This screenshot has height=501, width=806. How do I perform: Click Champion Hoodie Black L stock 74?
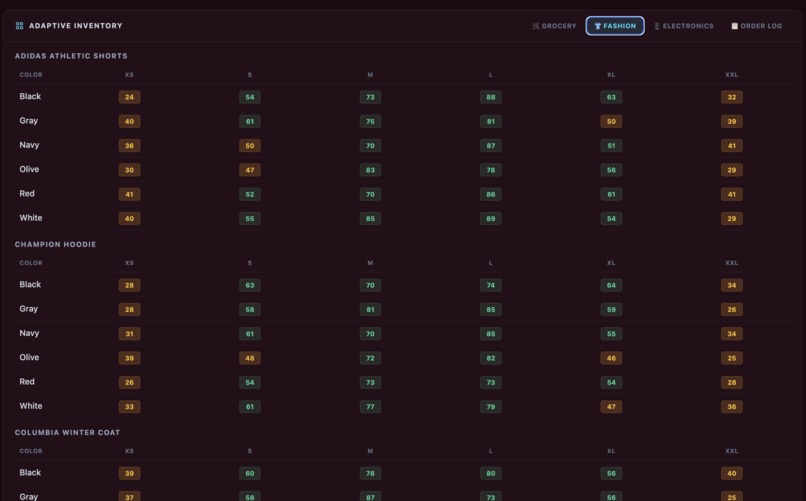[490, 285]
